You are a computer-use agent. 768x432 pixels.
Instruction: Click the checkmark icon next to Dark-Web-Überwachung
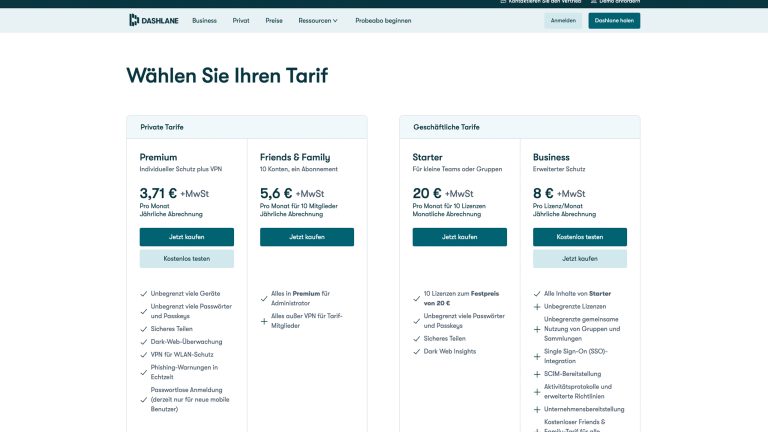pos(144,341)
